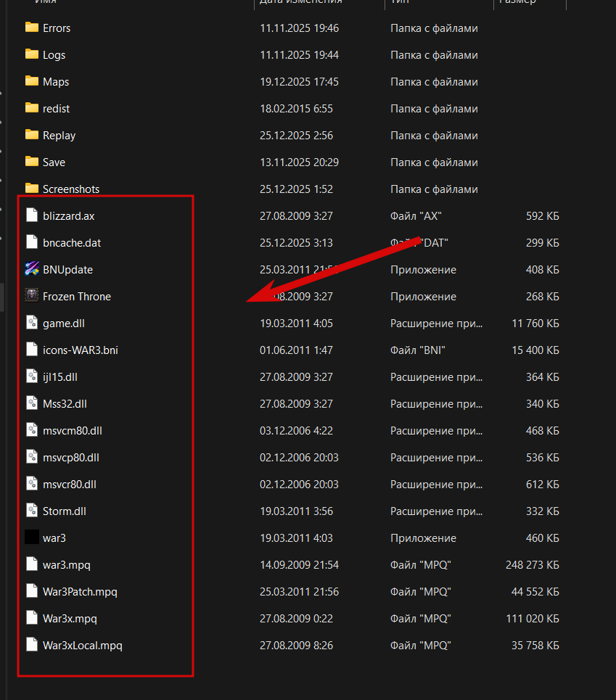616x700 pixels.
Task: Click the ijl15.dll file icon
Action: click(x=32, y=376)
